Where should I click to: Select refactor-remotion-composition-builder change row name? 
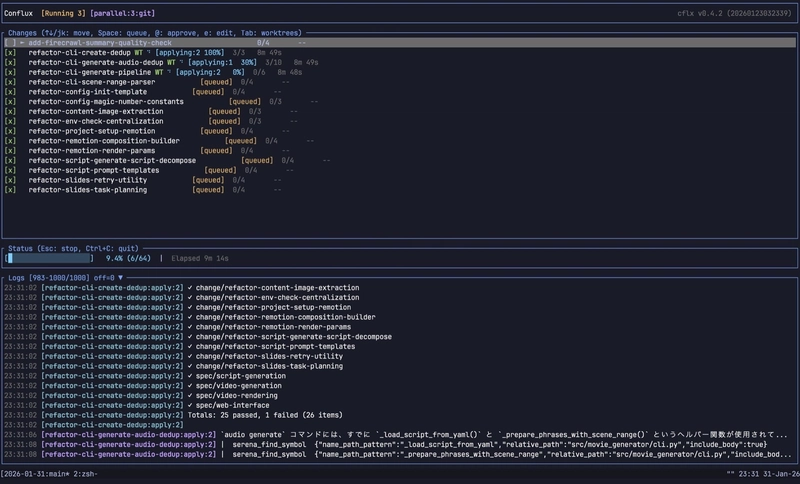(104, 141)
